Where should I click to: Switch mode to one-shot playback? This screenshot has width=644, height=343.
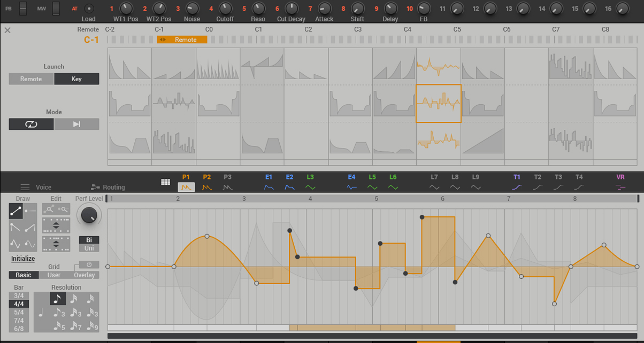76,124
